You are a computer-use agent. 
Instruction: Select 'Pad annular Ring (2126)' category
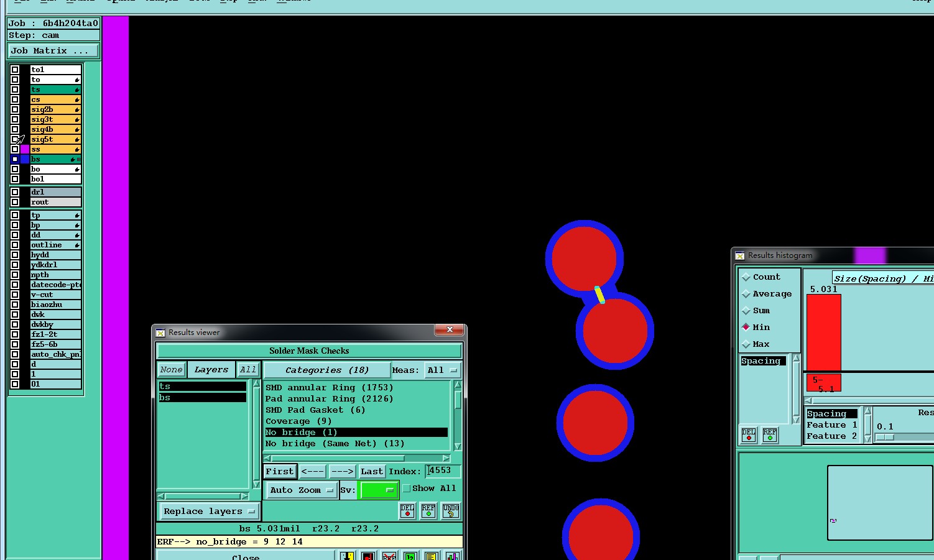click(x=356, y=398)
